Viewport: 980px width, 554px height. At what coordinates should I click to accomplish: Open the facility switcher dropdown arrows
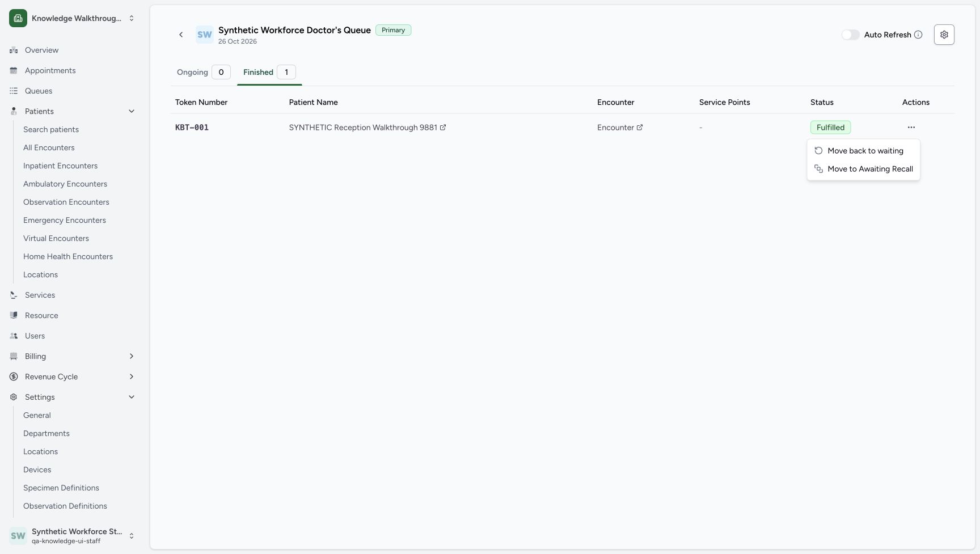(132, 18)
